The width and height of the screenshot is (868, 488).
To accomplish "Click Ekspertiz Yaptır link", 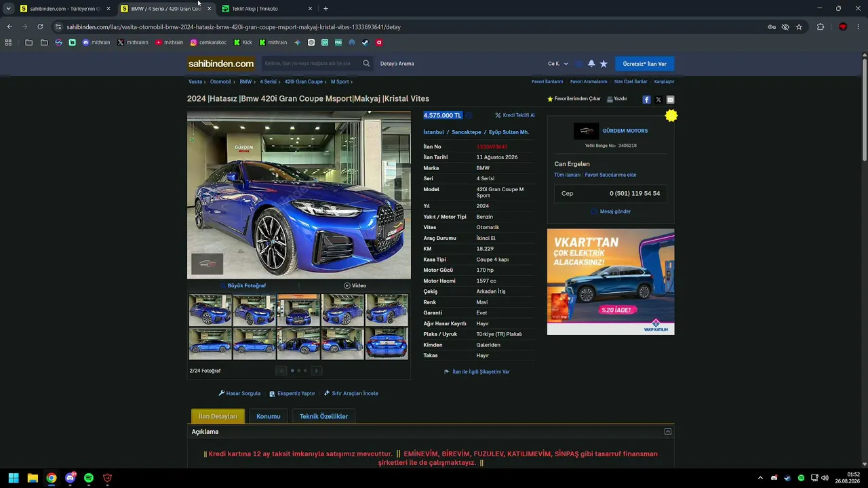I will click(292, 393).
